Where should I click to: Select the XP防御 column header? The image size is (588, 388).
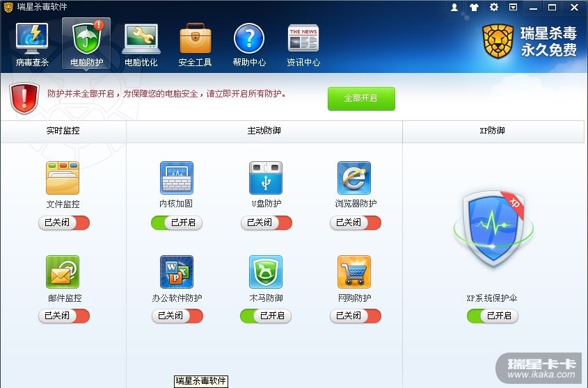click(493, 131)
